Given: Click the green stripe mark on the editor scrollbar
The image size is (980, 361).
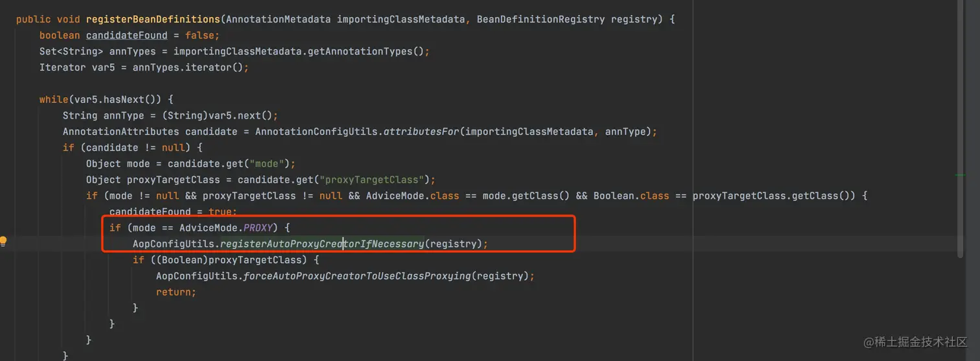Looking at the screenshot, I should pyautogui.click(x=961, y=174).
